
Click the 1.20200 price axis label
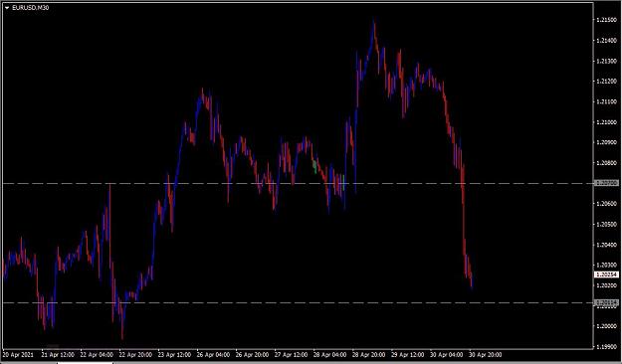(607, 285)
